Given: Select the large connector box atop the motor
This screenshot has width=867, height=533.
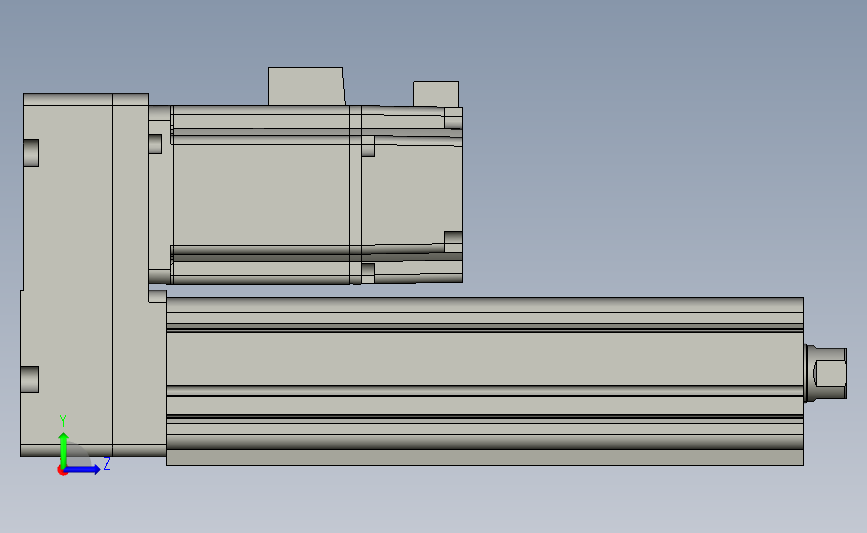Looking at the screenshot, I should point(306,86).
